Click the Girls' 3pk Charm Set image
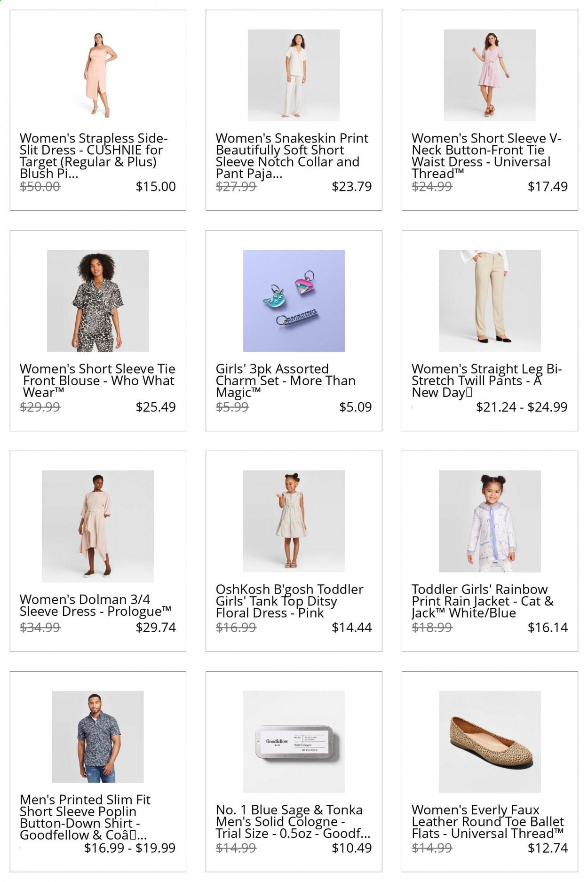This screenshot has height=882, width=588. click(x=294, y=301)
